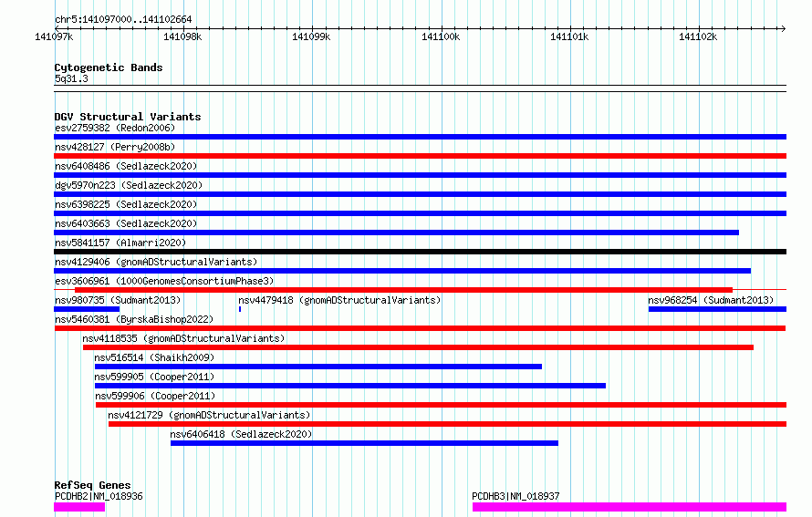Select the blue bar under nsv6403663
The width and height of the screenshot is (812, 517).
pos(396,233)
